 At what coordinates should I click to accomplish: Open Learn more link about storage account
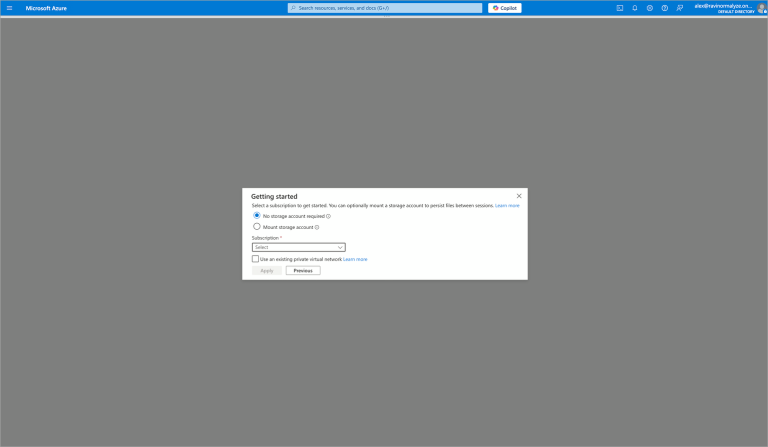(x=507, y=205)
